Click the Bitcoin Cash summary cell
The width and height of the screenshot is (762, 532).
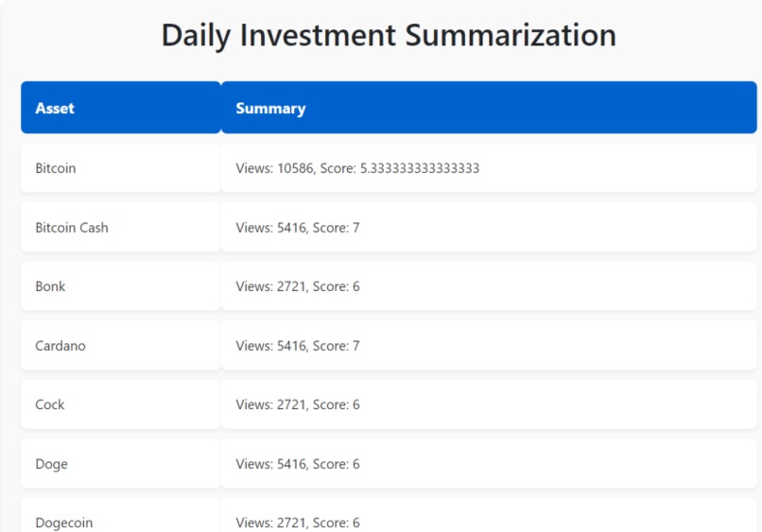(489, 228)
